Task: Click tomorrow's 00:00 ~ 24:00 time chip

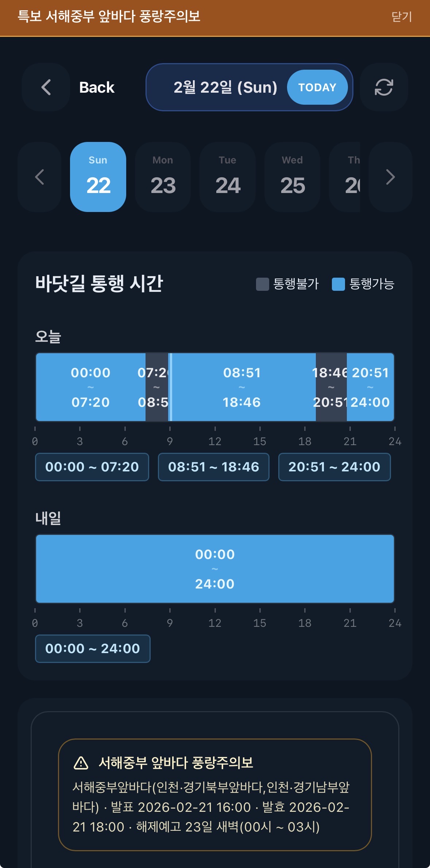Action: 92,648
